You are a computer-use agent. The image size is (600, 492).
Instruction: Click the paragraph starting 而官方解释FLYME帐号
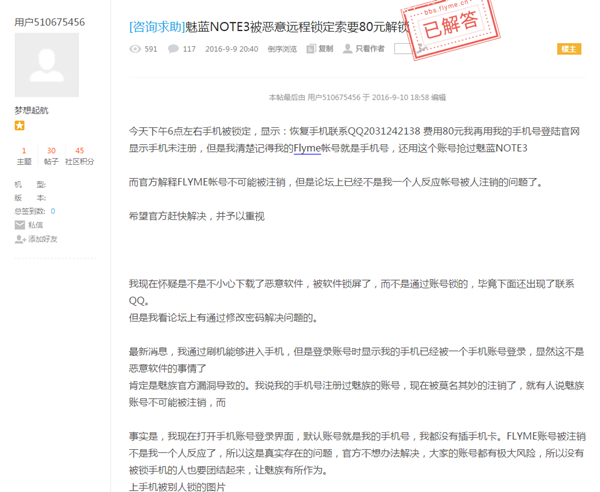[336, 182]
